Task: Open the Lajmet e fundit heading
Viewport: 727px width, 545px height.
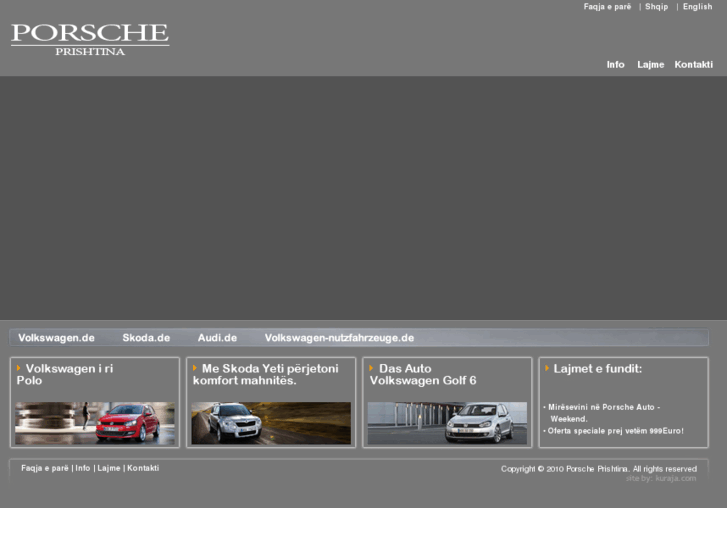Action: 598,369
